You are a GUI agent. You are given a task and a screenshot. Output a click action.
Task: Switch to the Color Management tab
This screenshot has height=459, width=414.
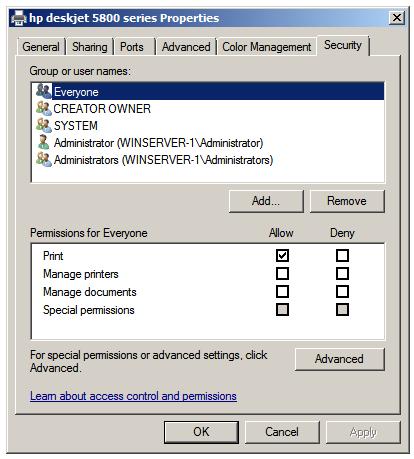(267, 47)
